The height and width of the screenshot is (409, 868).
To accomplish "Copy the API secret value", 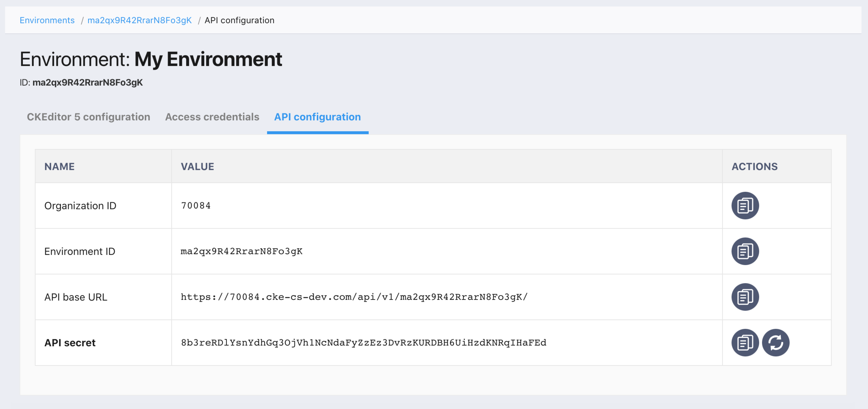I will (x=745, y=343).
